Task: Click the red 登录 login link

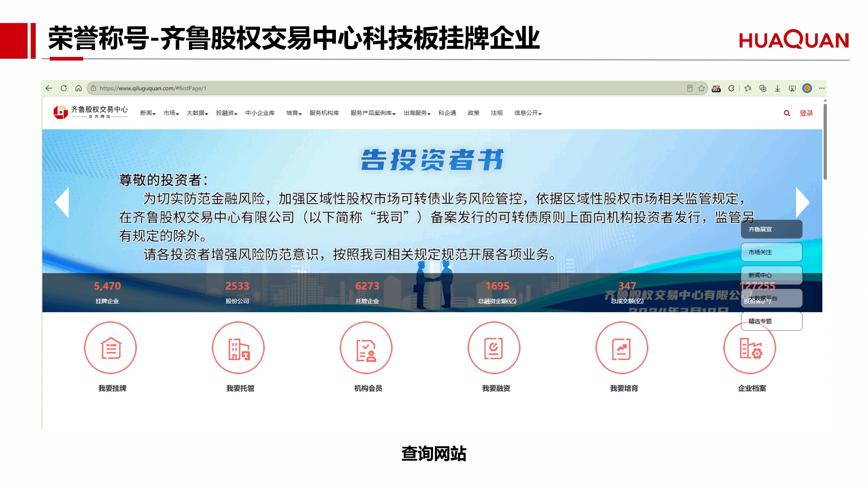Action: (x=806, y=113)
